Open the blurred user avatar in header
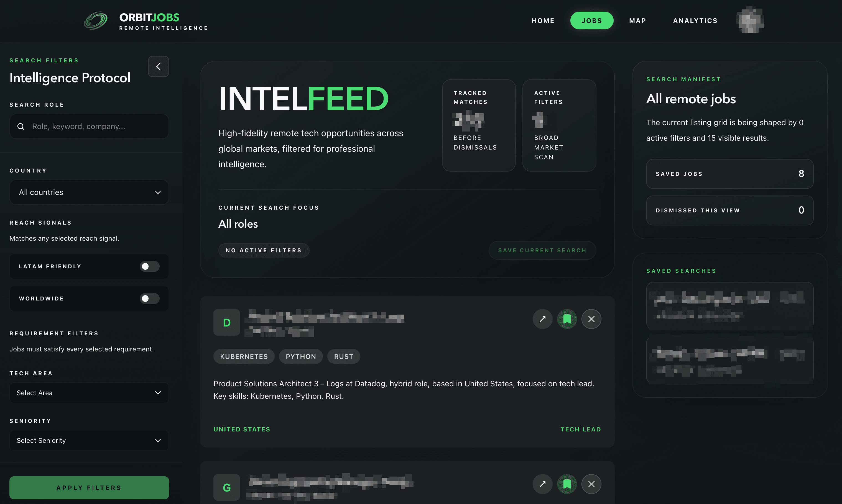The width and height of the screenshot is (842, 504). click(x=750, y=20)
